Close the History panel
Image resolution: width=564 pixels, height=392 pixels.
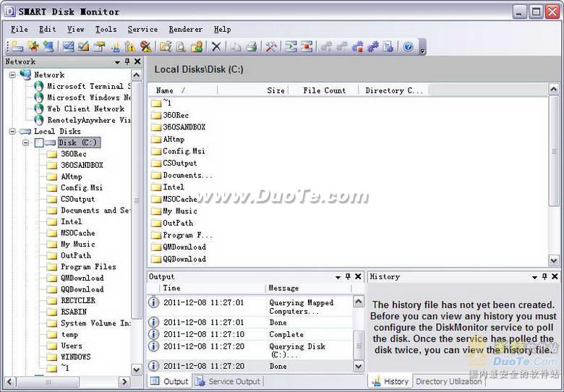[555, 276]
